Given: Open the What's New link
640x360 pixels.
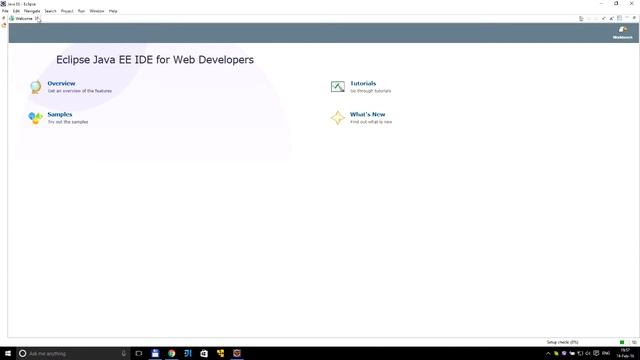Looking at the screenshot, I should [x=367, y=114].
